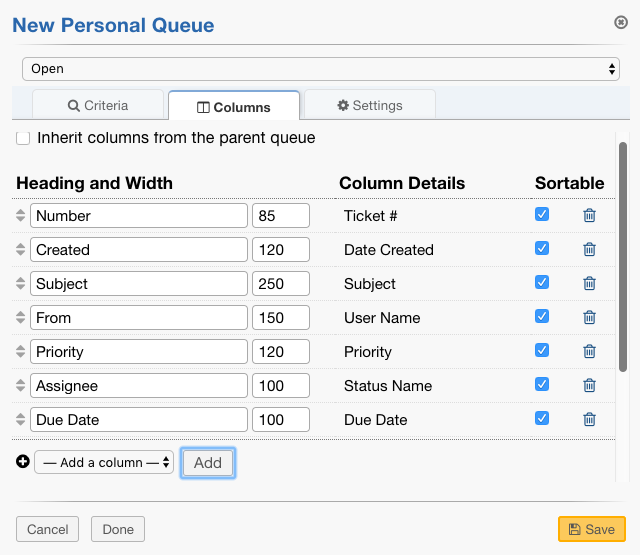640x555 pixels.
Task: Click the drag handle beside Created row
Action: 21,250
